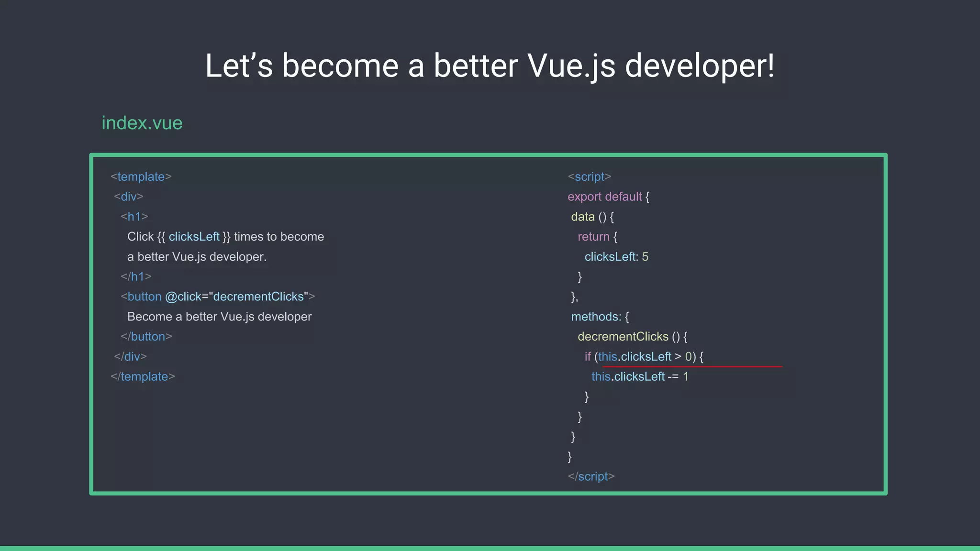The height and width of the screenshot is (551, 980).
Task: Click the opening <div> tag
Action: click(129, 197)
